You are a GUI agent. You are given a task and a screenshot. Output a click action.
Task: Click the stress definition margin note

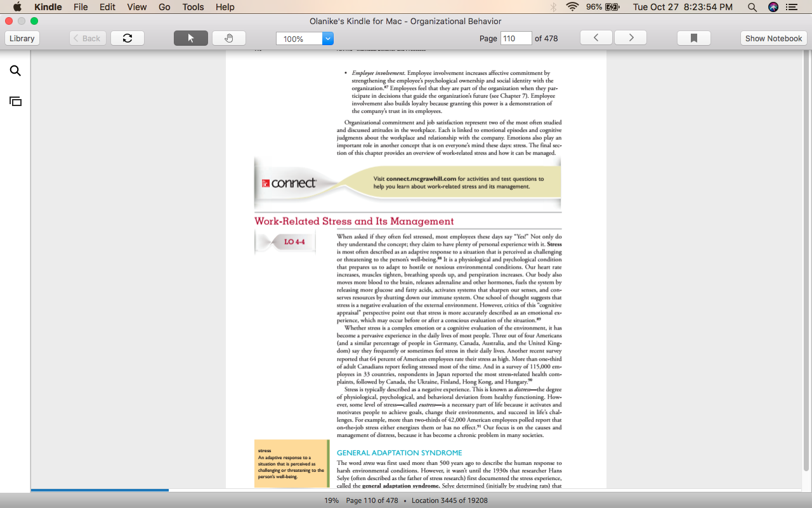coord(291,464)
